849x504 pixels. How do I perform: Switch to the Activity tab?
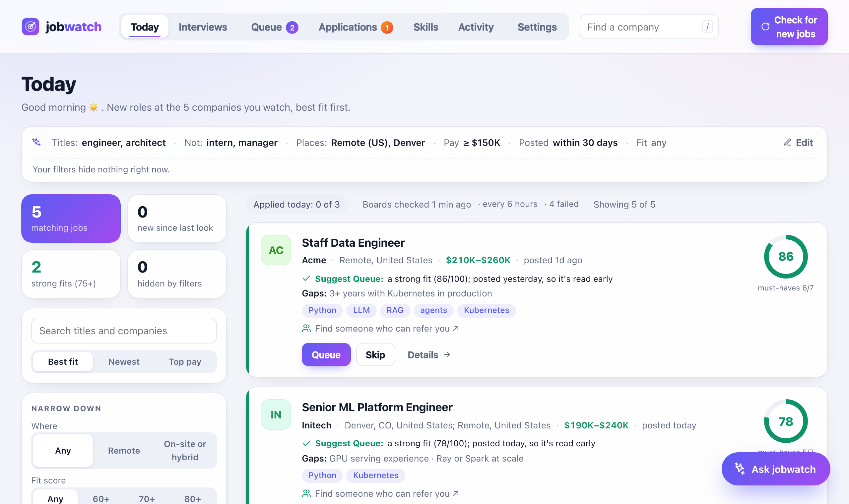click(476, 27)
